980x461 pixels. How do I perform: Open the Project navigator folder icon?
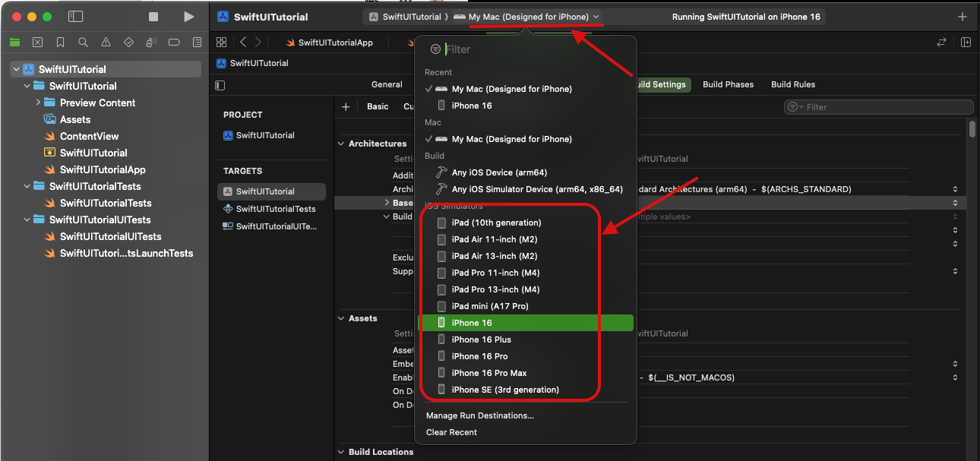click(14, 43)
